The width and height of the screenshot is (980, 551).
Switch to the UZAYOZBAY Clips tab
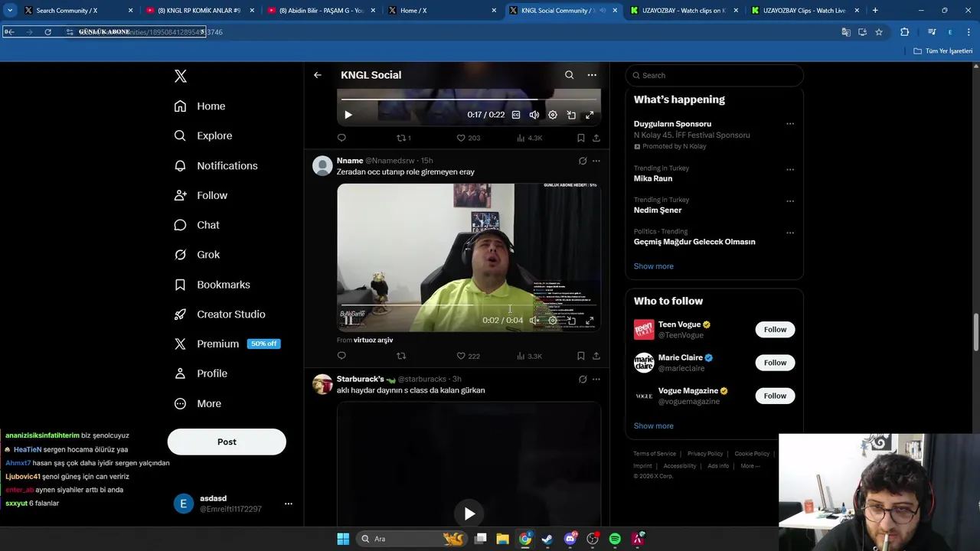tap(804, 11)
